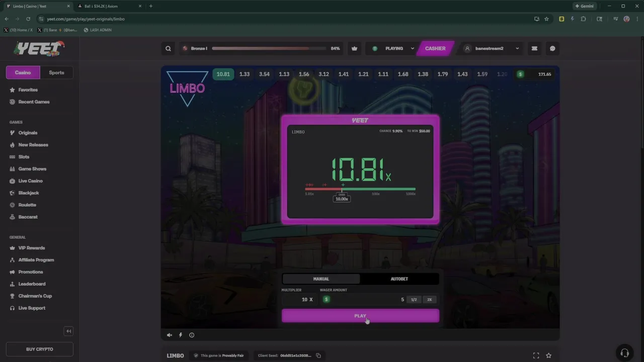The height and width of the screenshot is (362, 644).
Task: Click the Limbo multiplier scale bar
Action: click(360, 190)
